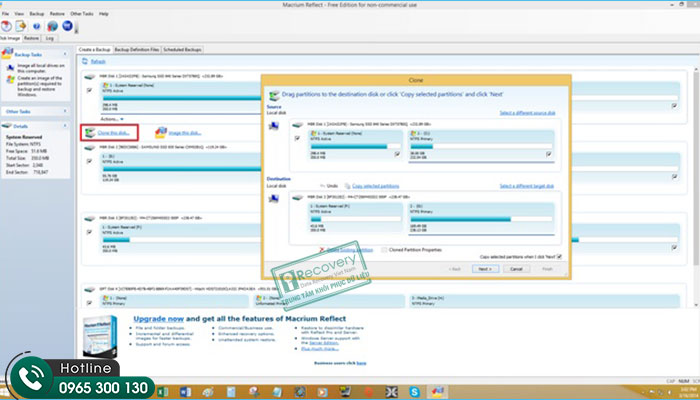The height and width of the screenshot is (400, 700).
Task: Click the destination drive icon in Clone dialog
Action: [x=298, y=196]
